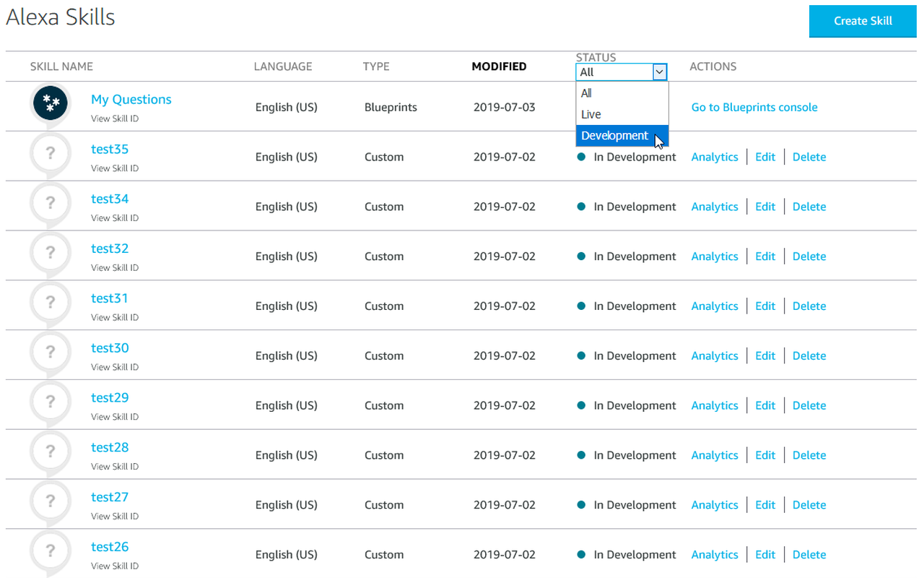Open the test26 skill link
Screen dimensions: 924x578
(x=110, y=547)
